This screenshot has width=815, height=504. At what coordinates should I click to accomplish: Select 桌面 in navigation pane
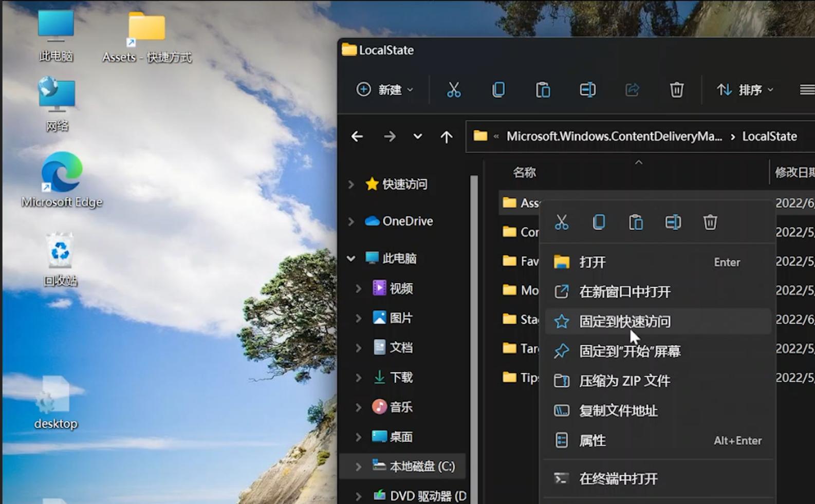click(x=393, y=437)
